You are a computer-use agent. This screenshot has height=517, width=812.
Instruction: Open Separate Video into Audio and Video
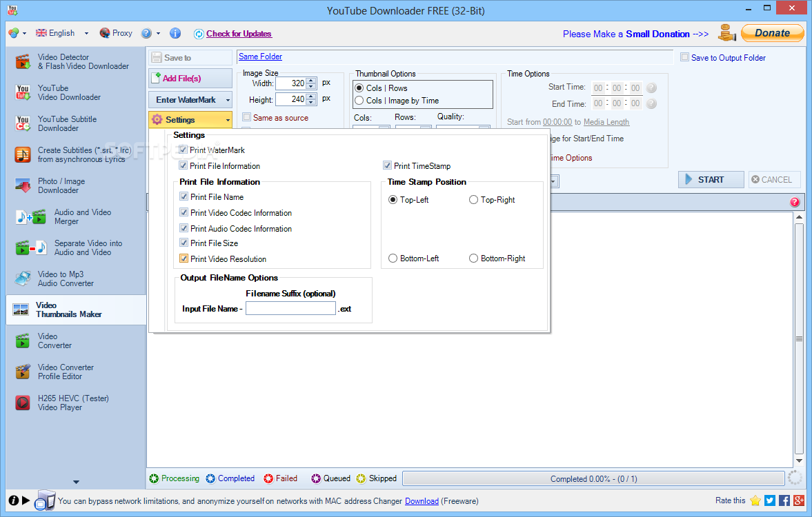tap(75, 248)
